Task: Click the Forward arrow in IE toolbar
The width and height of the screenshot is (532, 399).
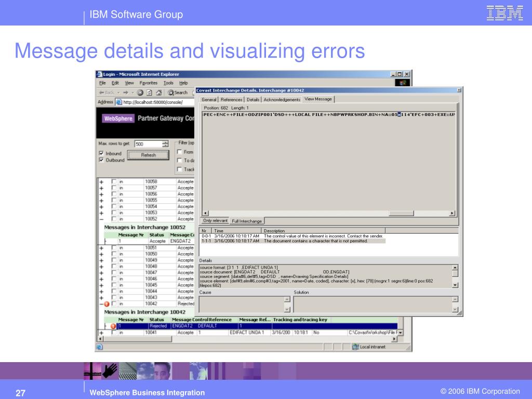Action: tap(125, 92)
